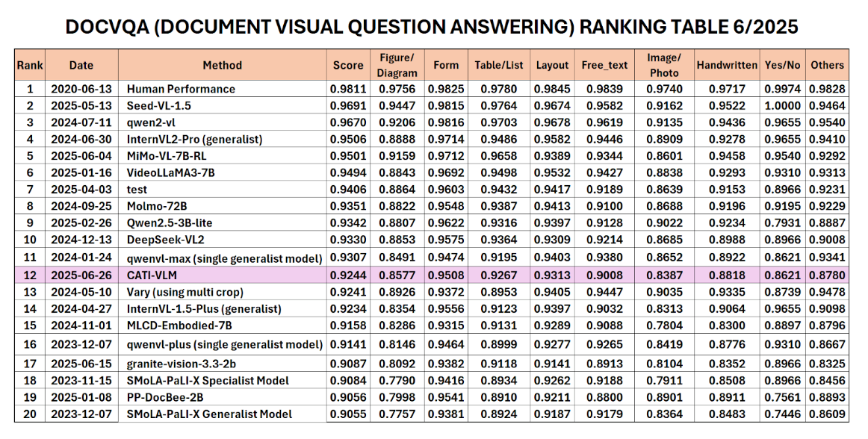Select the Table/List column header
The height and width of the screenshot is (439, 868).
pos(499,65)
